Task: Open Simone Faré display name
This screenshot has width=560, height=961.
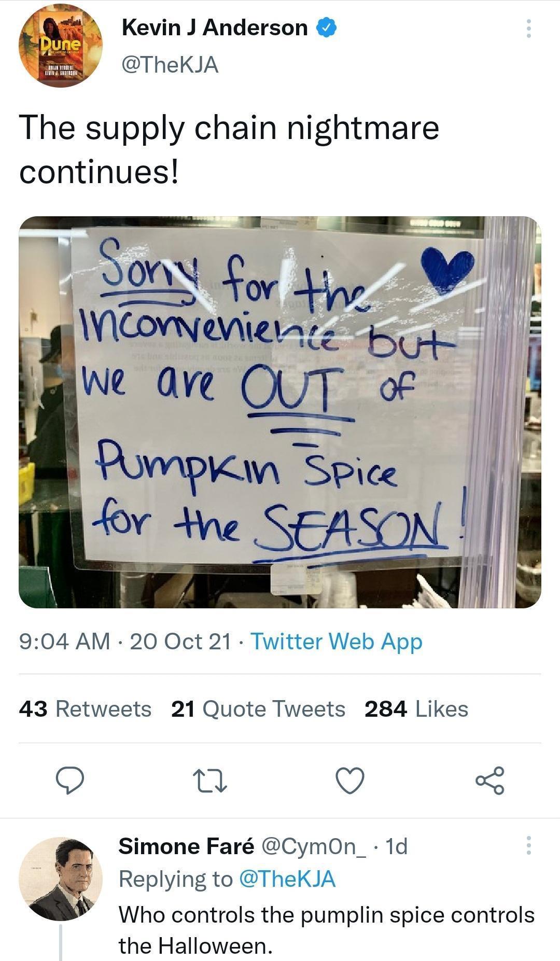Action: pos(186,846)
